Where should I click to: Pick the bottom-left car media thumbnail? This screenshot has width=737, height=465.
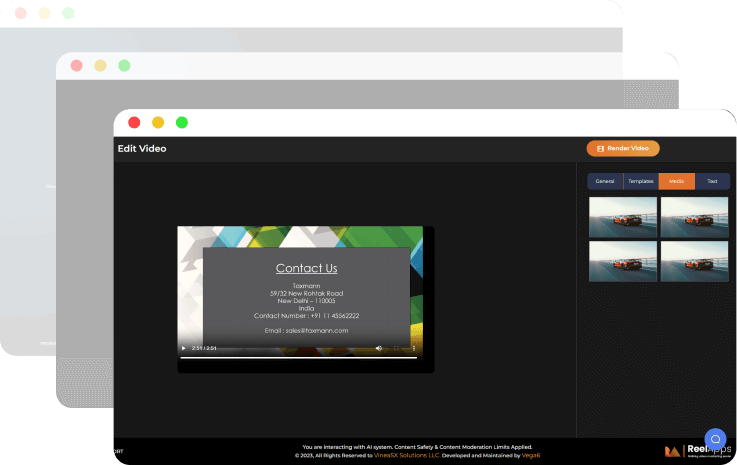point(622,261)
